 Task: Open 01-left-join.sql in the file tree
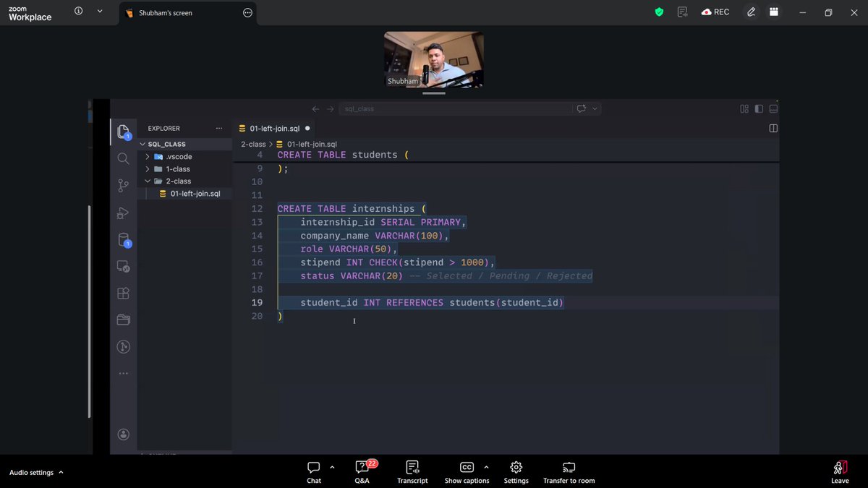point(195,194)
